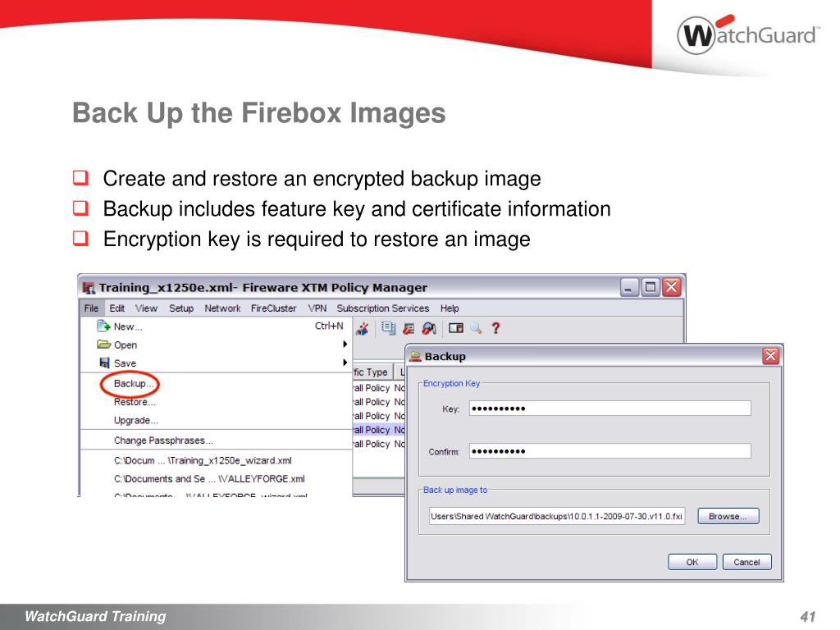Click the encryption Key input field

click(x=610, y=409)
